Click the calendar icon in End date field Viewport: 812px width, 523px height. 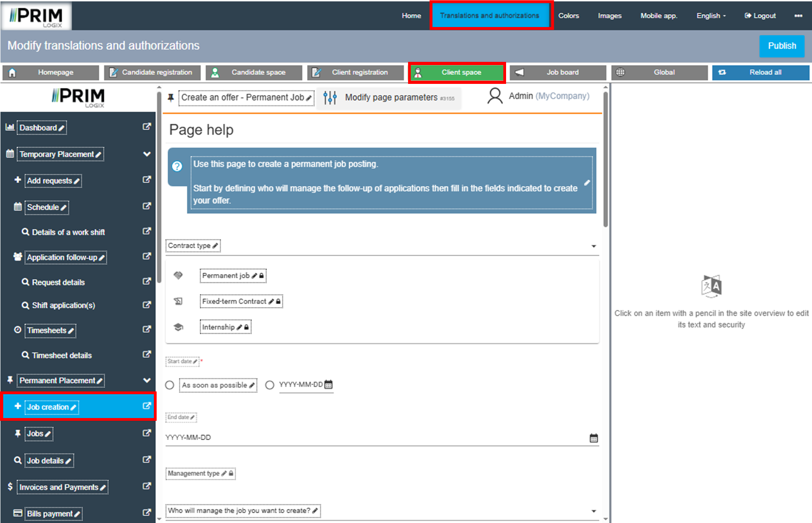[x=594, y=438]
